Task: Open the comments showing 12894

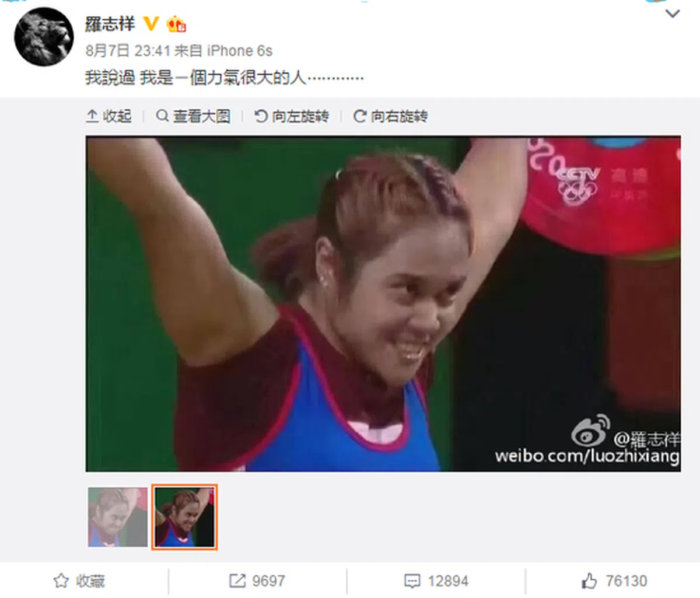Action: [436, 581]
